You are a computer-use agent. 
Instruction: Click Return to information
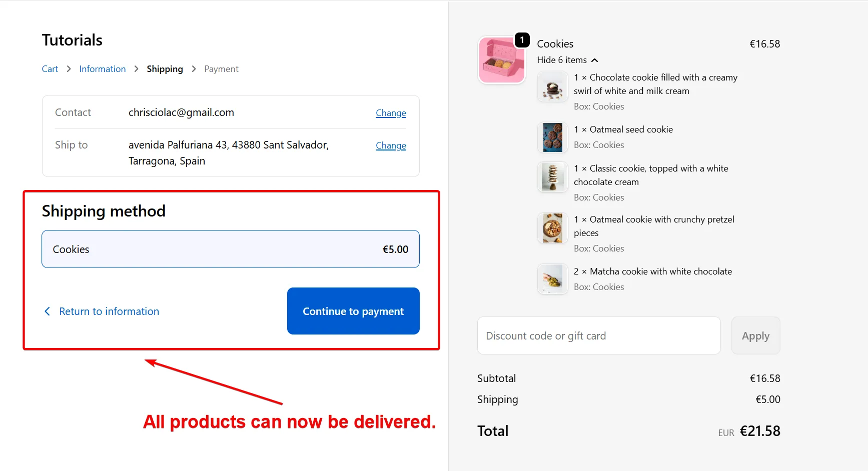[109, 311]
